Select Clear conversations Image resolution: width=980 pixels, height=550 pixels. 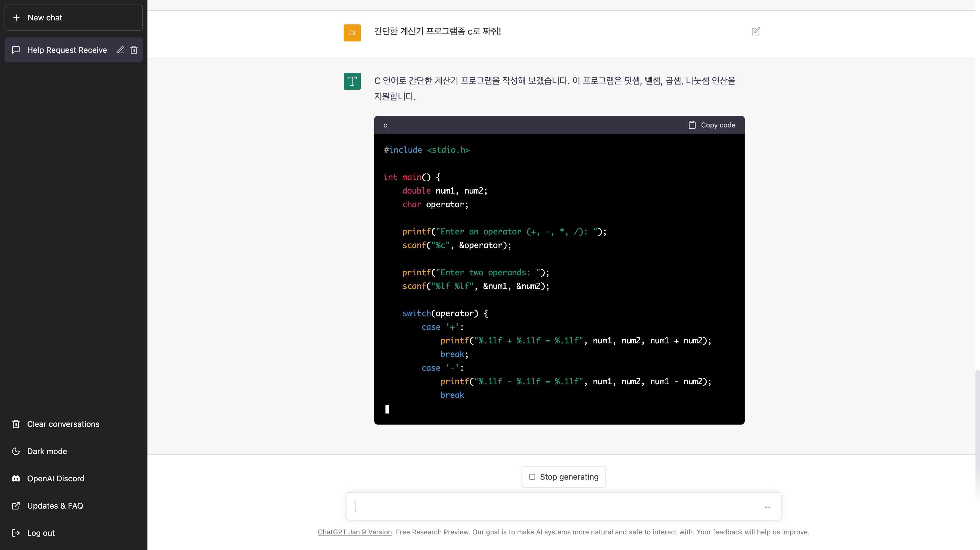click(73, 424)
